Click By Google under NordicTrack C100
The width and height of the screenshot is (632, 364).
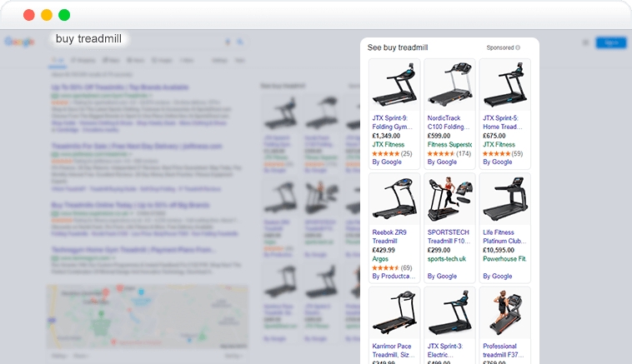[x=442, y=162]
